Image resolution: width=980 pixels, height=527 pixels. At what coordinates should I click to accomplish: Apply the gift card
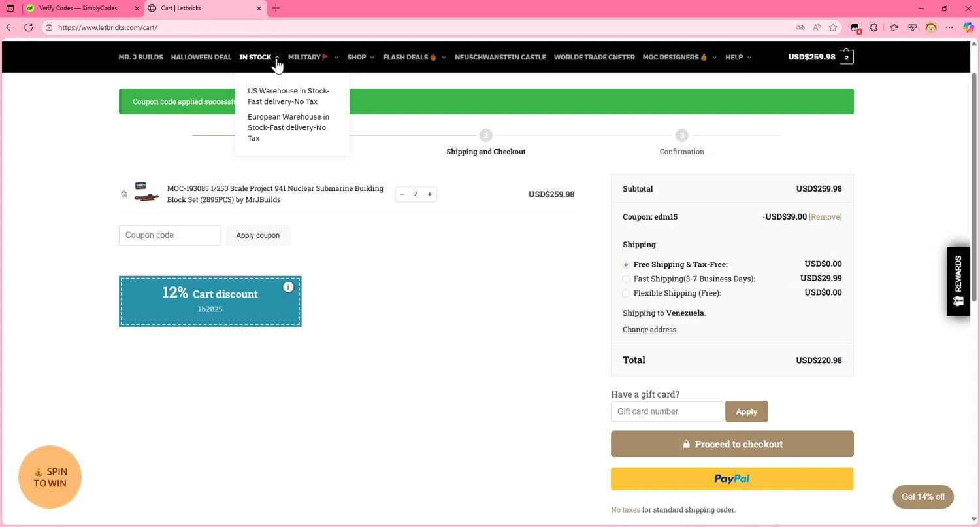[x=746, y=411]
